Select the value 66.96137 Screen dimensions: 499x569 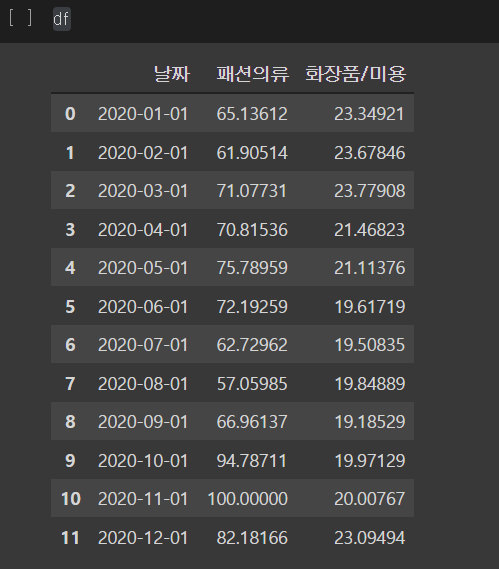pyautogui.click(x=252, y=422)
